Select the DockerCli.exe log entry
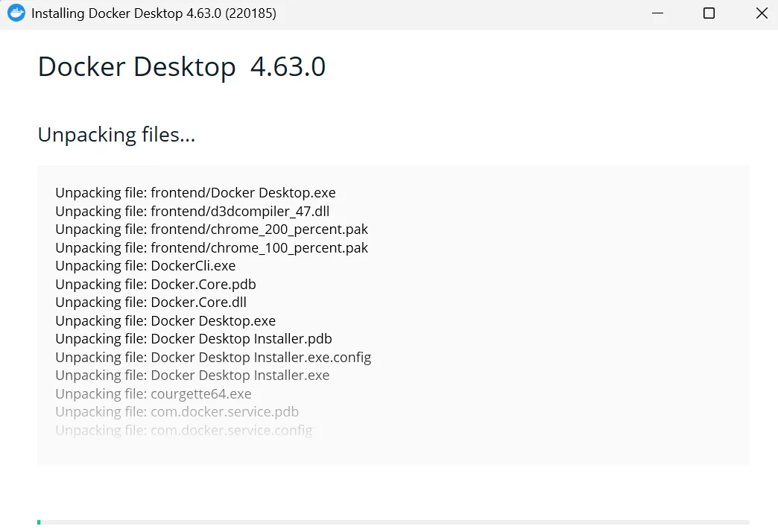The image size is (778, 532). 145,266
